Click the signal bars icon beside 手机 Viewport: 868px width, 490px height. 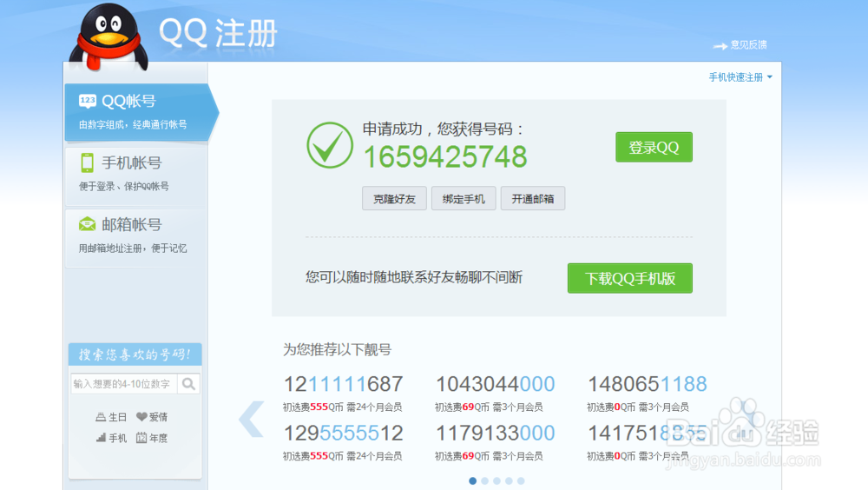[x=101, y=438]
